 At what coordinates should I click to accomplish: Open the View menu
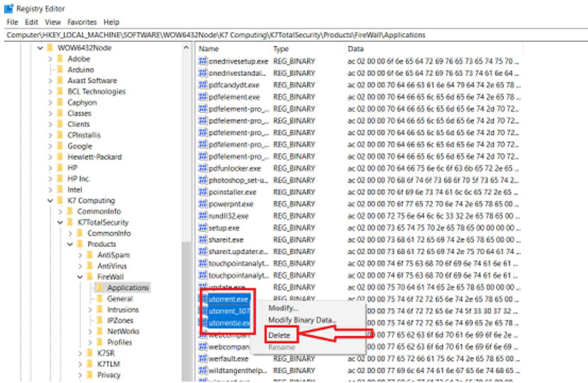pyautogui.click(x=53, y=22)
